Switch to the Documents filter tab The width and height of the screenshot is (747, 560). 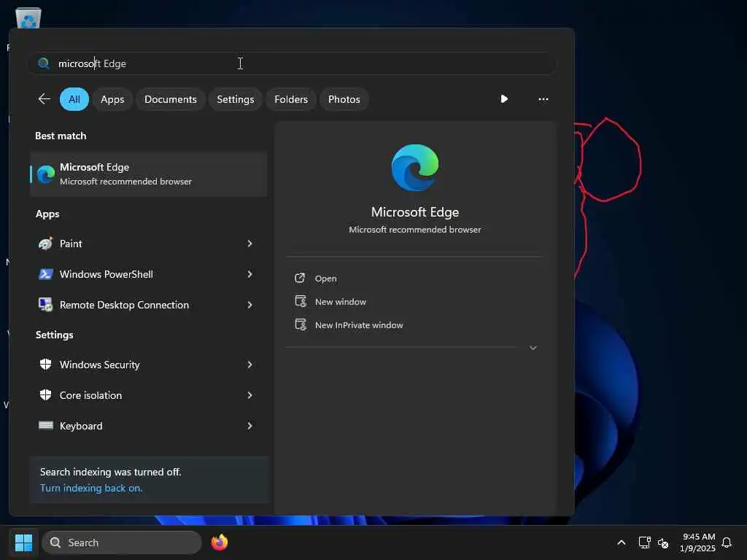pos(171,99)
